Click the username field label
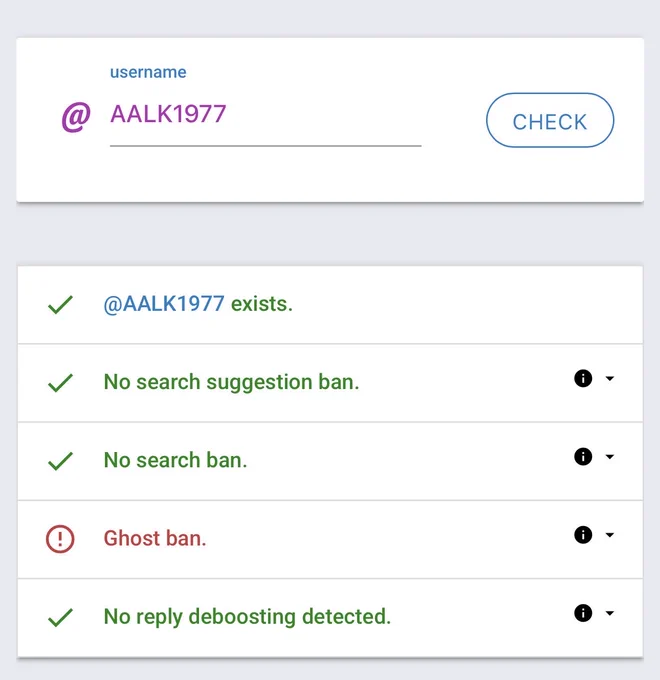Viewport: 660px width, 680px height. pyautogui.click(x=148, y=72)
